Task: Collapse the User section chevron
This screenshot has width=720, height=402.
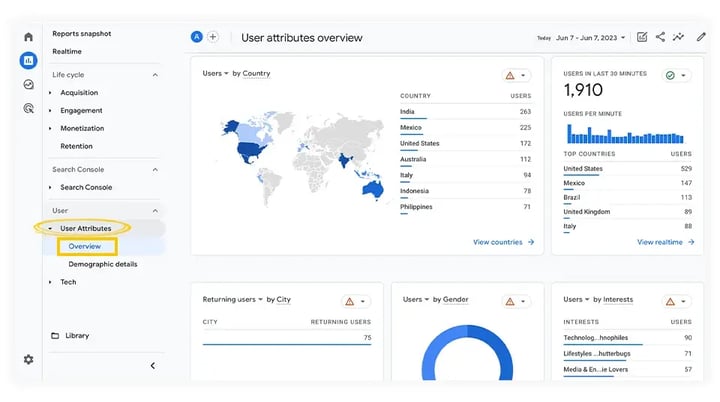Action: click(155, 211)
